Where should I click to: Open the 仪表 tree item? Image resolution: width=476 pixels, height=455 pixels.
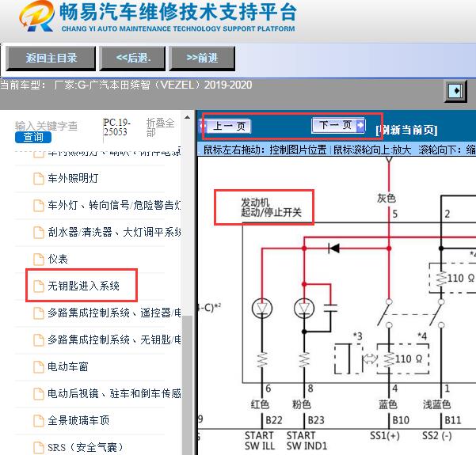coord(58,260)
